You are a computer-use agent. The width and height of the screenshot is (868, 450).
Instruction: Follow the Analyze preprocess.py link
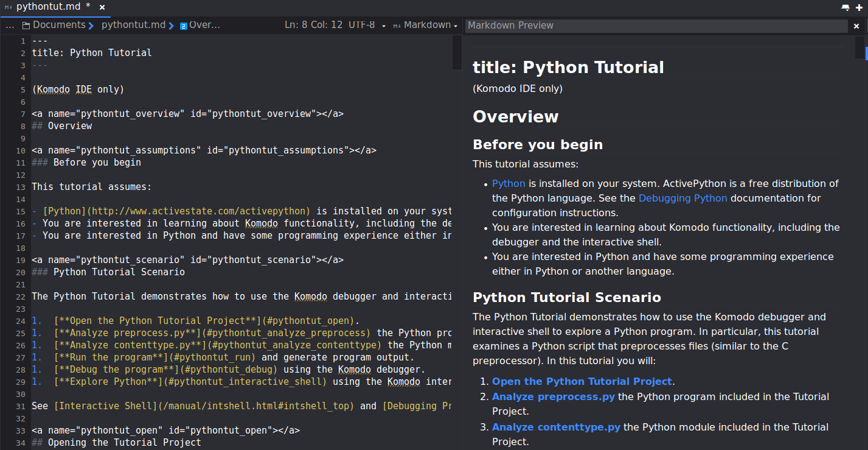tap(554, 396)
